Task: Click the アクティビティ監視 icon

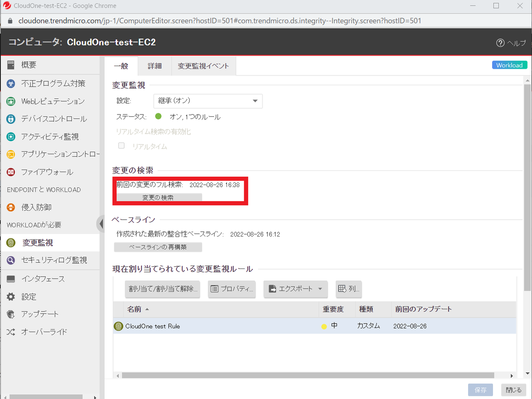Action: click(x=11, y=137)
